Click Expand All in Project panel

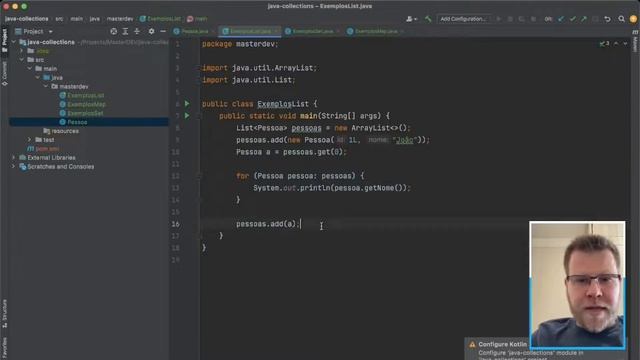[125, 31]
